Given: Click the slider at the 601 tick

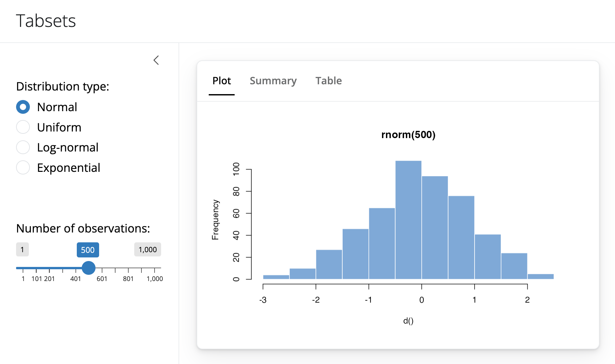Looking at the screenshot, I should click(x=102, y=268).
